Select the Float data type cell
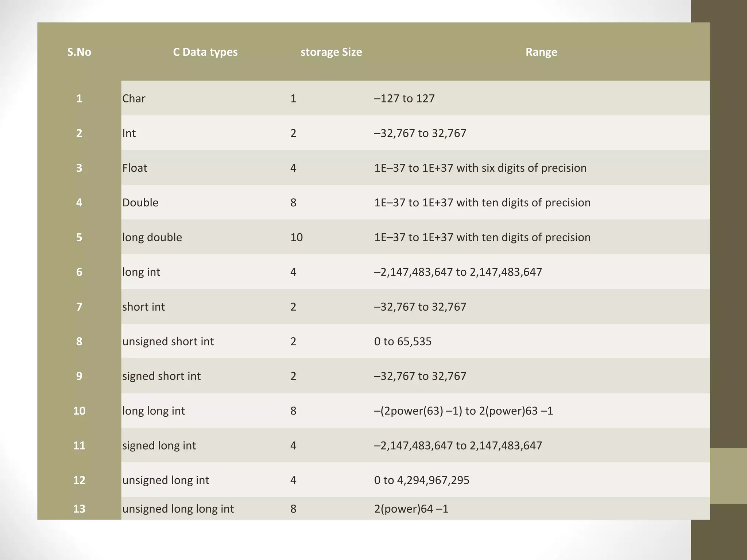The image size is (747, 560). click(x=135, y=168)
